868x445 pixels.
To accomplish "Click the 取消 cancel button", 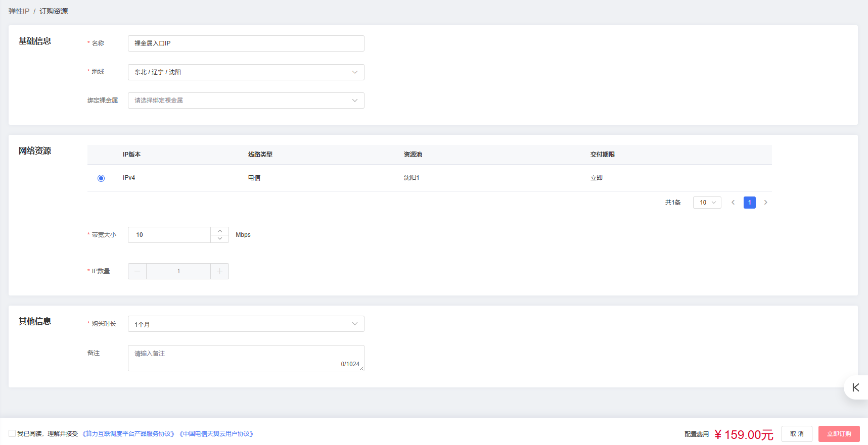I will [797, 434].
